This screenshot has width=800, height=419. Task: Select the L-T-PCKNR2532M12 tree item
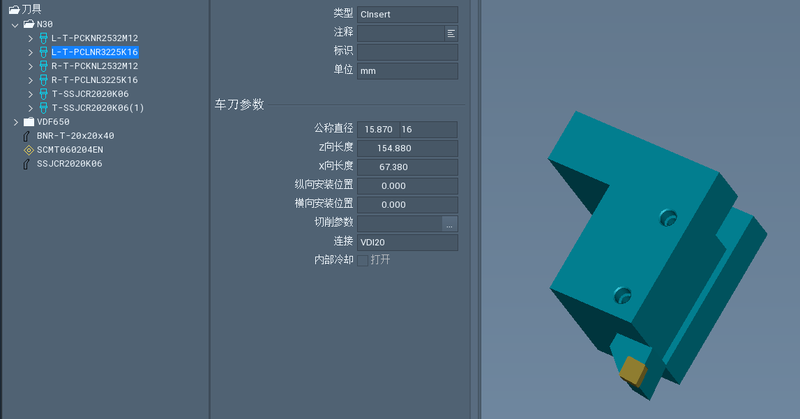click(x=94, y=38)
